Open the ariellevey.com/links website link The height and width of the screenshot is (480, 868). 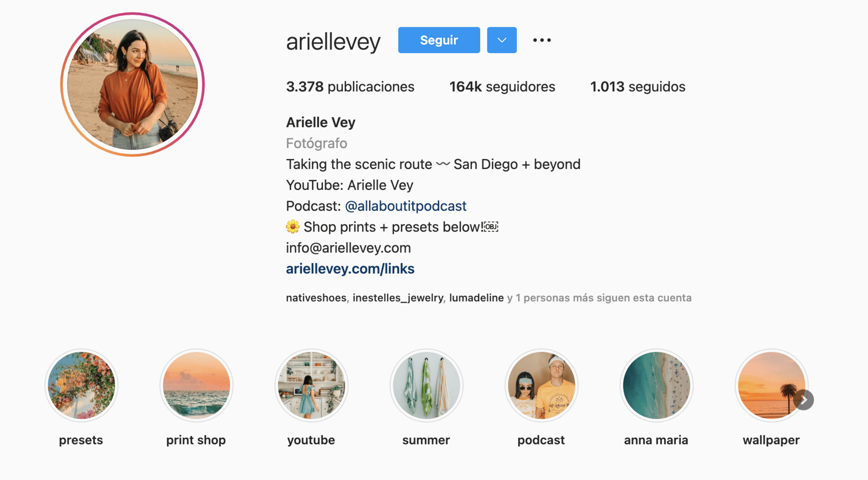click(350, 269)
